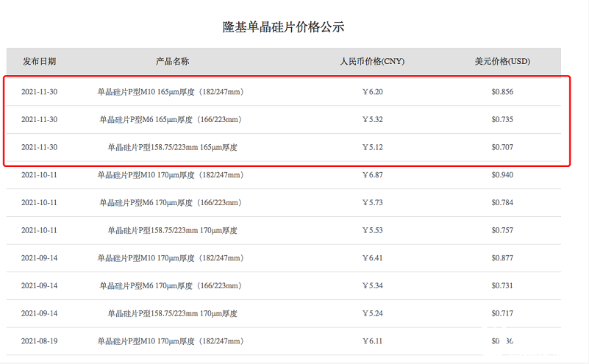Click the $0.940 price cell

click(x=502, y=175)
